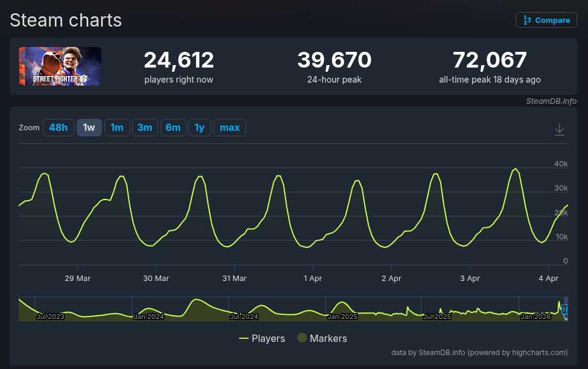
Task: Click the 72,067 all-time peak value
Action: coord(490,60)
